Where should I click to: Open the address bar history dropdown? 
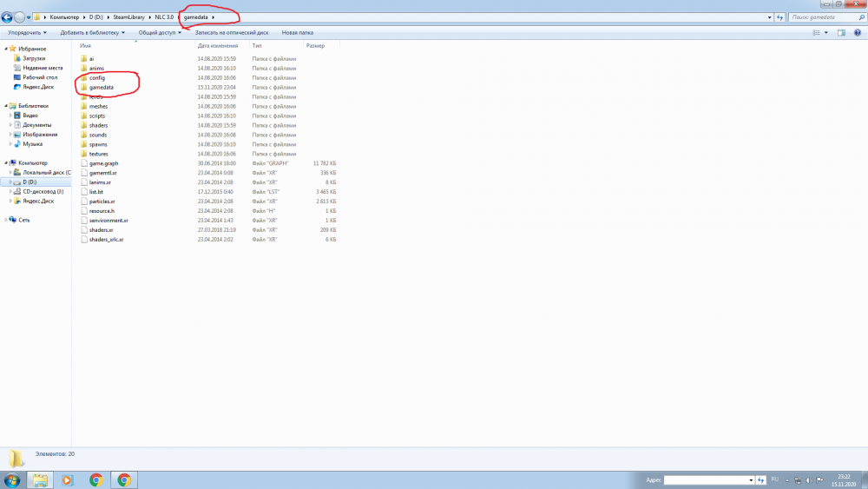769,17
